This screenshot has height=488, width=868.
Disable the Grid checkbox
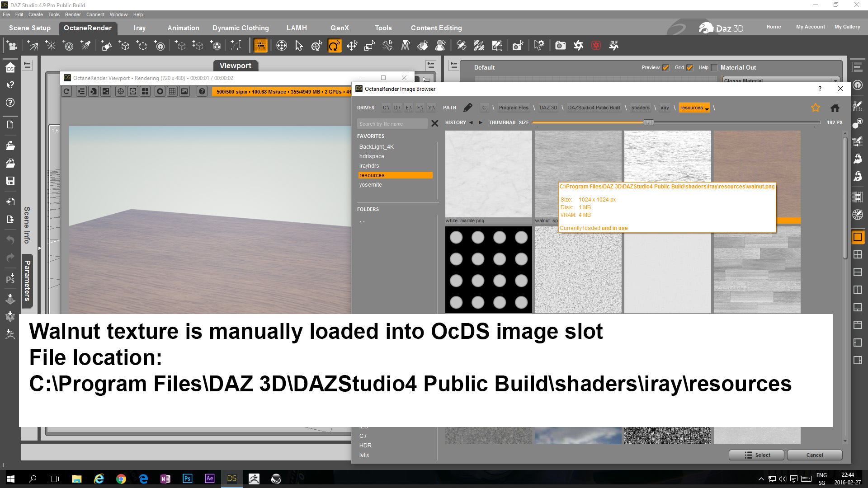pyautogui.click(x=689, y=67)
